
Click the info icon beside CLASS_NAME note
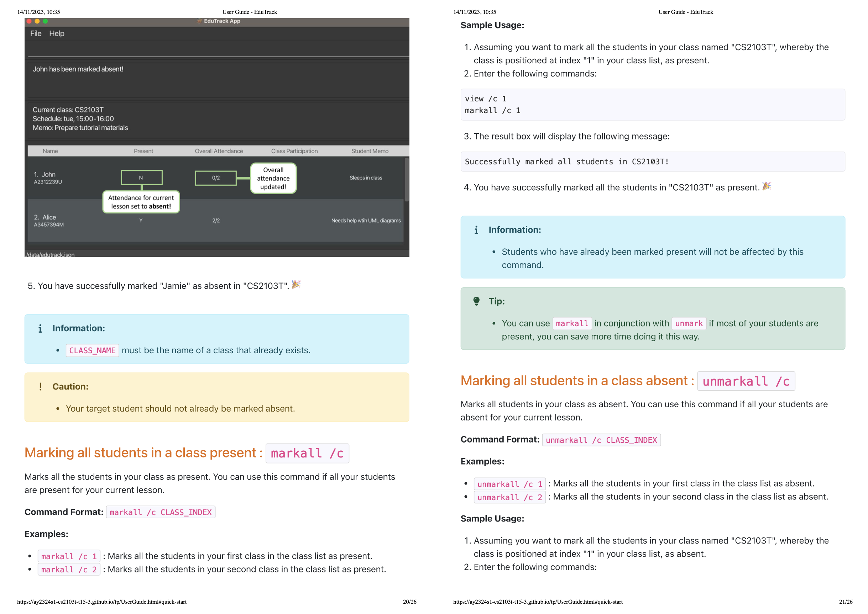pyautogui.click(x=40, y=329)
